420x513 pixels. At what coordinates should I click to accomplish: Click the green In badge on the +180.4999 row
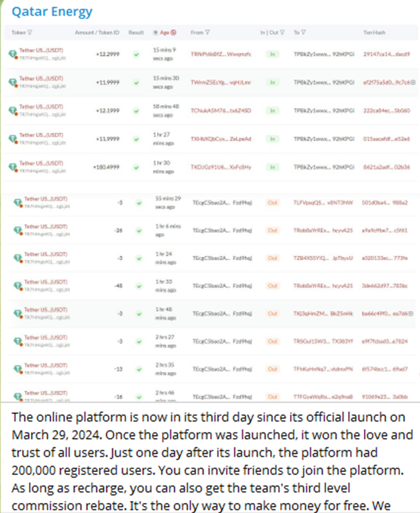click(272, 167)
